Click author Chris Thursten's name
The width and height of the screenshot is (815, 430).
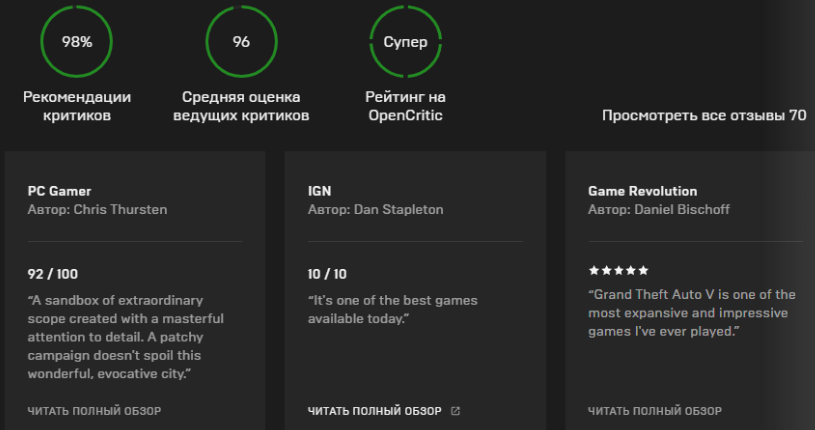[x=120, y=210]
